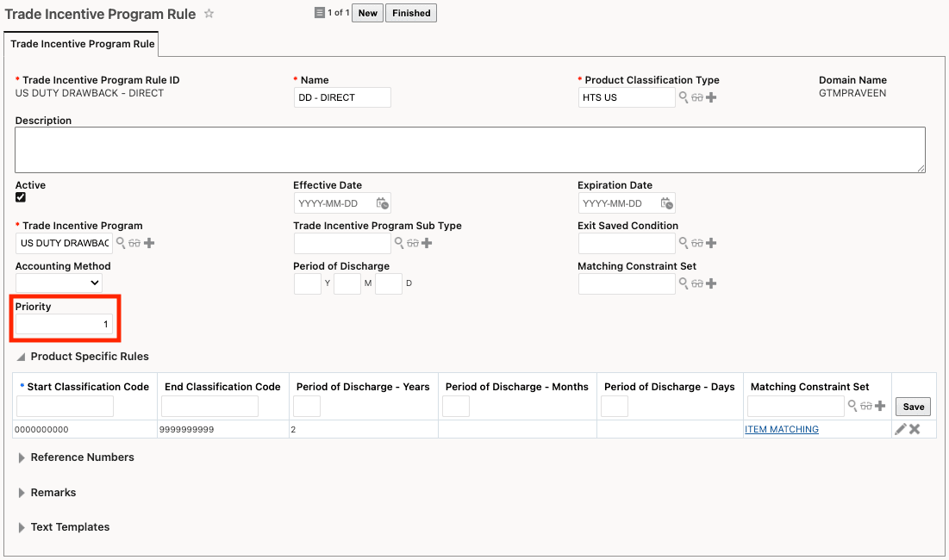Add new header Matching Constraint Set
The height and width of the screenshot is (560, 949).
click(x=711, y=283)
